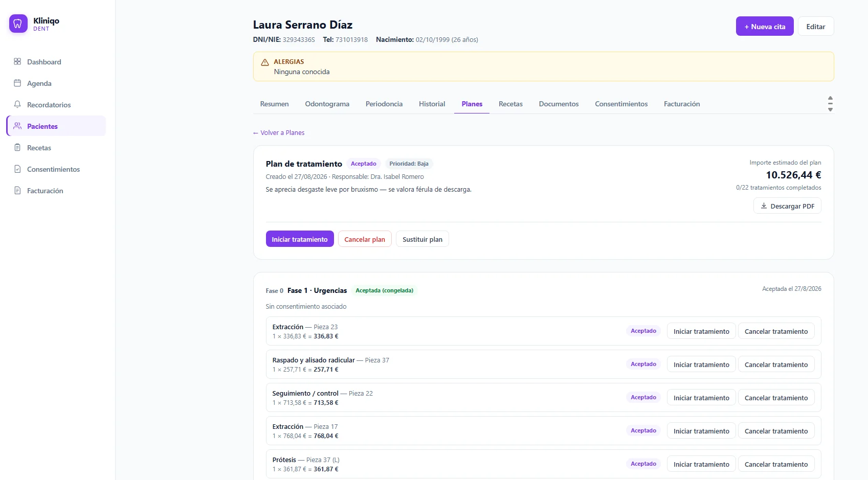Open the Documentos tab

click(559, 104)
